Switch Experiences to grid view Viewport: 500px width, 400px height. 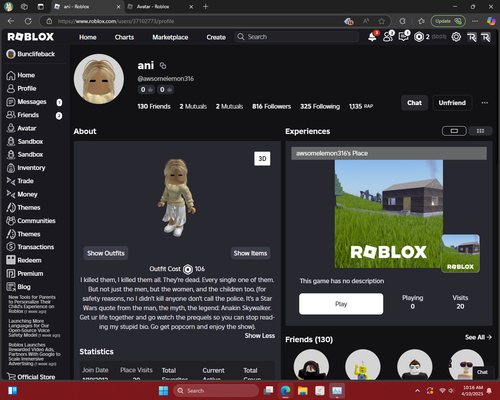pyautogui.click(x=480, y=131)
